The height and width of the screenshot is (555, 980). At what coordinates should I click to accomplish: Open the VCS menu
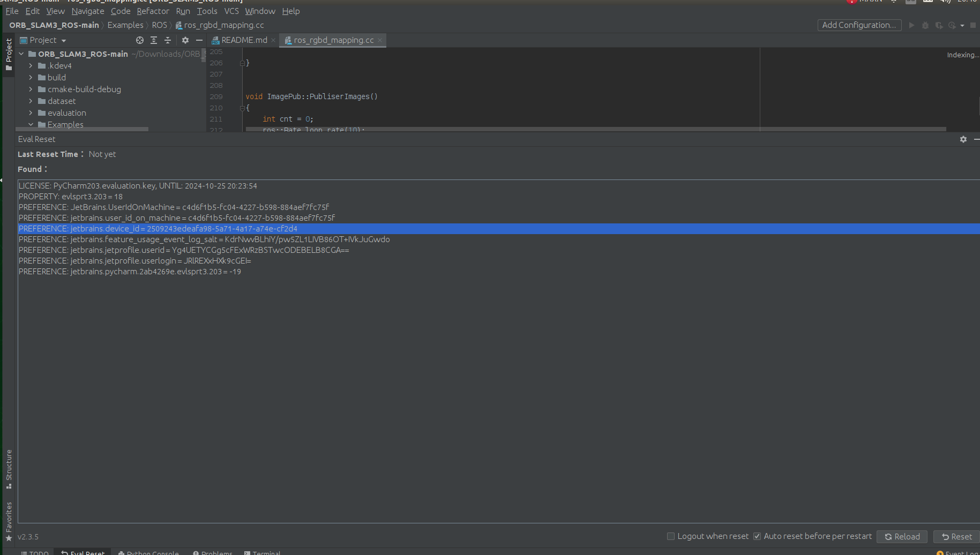231,11
